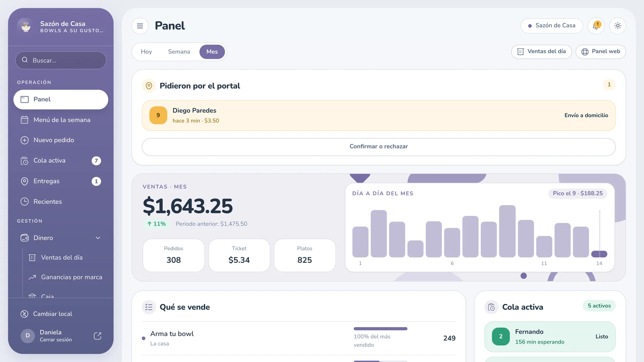Screen dimensions: 644x362
Task: Open the hamburger menu next to Panel
Action: click(140, 26)
